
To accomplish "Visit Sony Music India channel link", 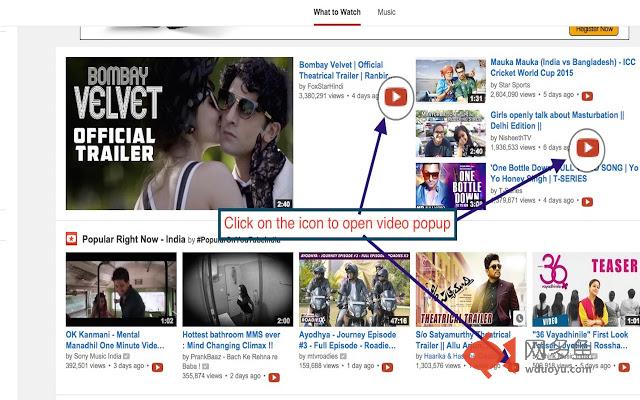I will click(x=98, y=356).
